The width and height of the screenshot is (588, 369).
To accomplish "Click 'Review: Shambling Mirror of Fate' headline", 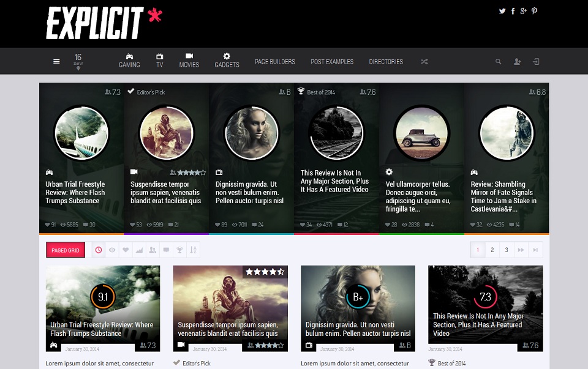I will tap(503, 196).
